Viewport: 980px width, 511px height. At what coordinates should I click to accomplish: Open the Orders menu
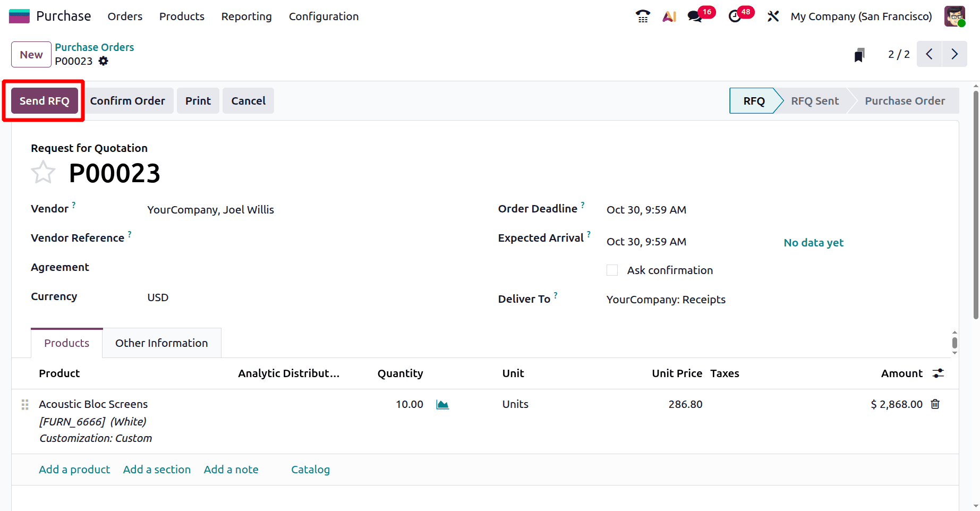pos(125,16)
